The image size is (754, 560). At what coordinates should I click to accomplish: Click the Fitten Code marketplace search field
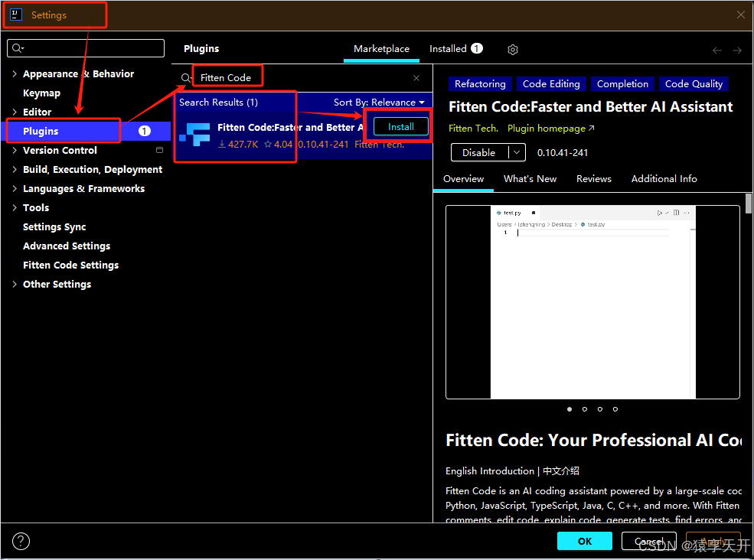pos(303,78)
